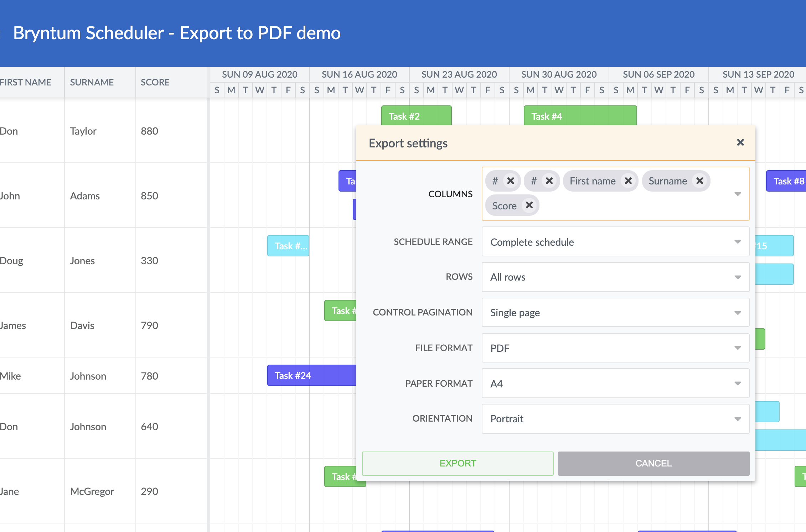The width and height of the screenshot is (806, 532).
Task: Click the EXPORT button
Action: [x=458, y=463]
